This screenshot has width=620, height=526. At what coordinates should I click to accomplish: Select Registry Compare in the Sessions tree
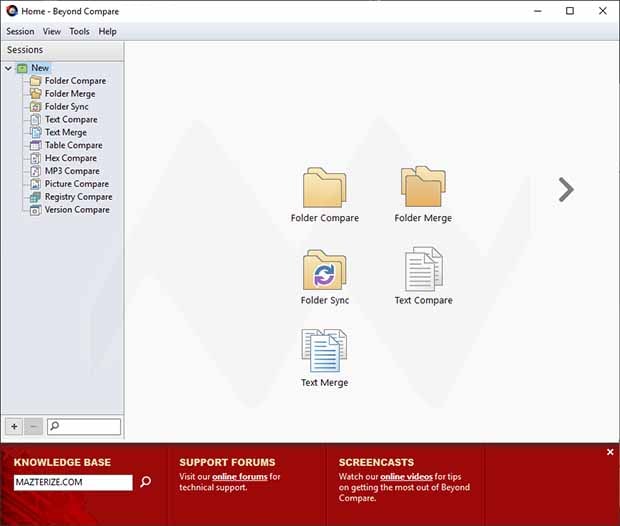tap(78, 197)
